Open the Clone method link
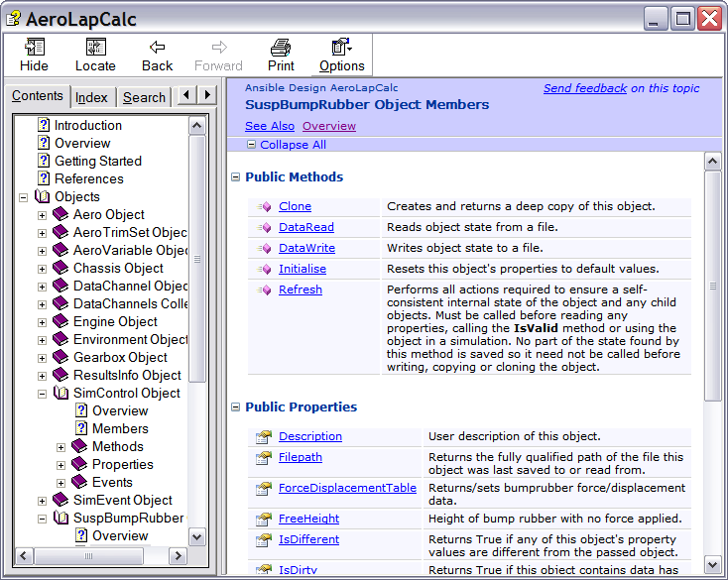Viewport: 728px width, 580px height. click(295, 206)
